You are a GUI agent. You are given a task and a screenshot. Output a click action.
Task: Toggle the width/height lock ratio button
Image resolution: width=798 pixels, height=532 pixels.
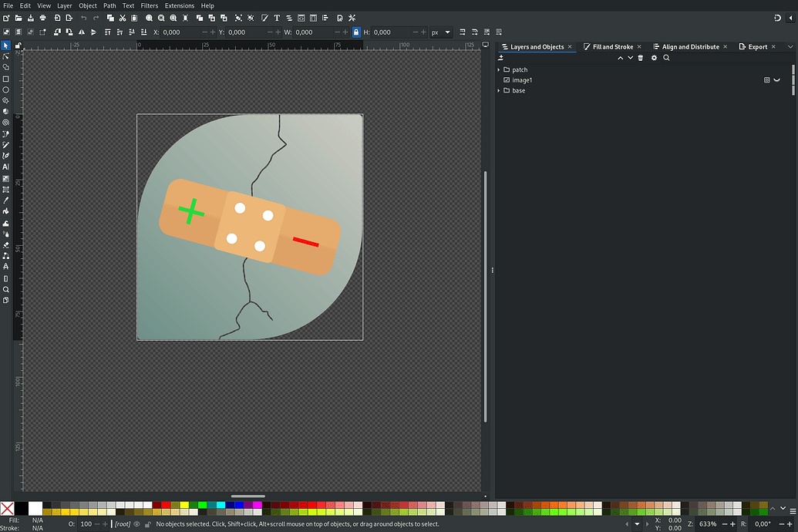pos(355,32)
